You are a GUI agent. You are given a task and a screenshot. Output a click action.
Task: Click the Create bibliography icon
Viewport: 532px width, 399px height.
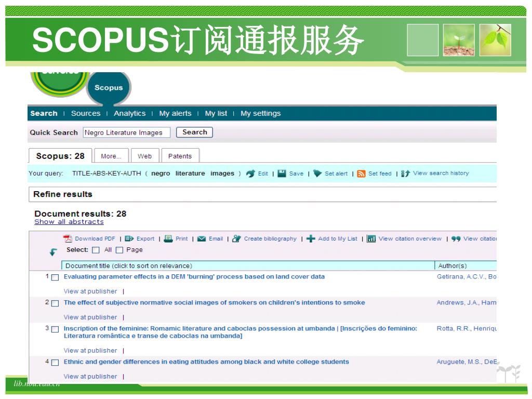click(x=236, y=238)
